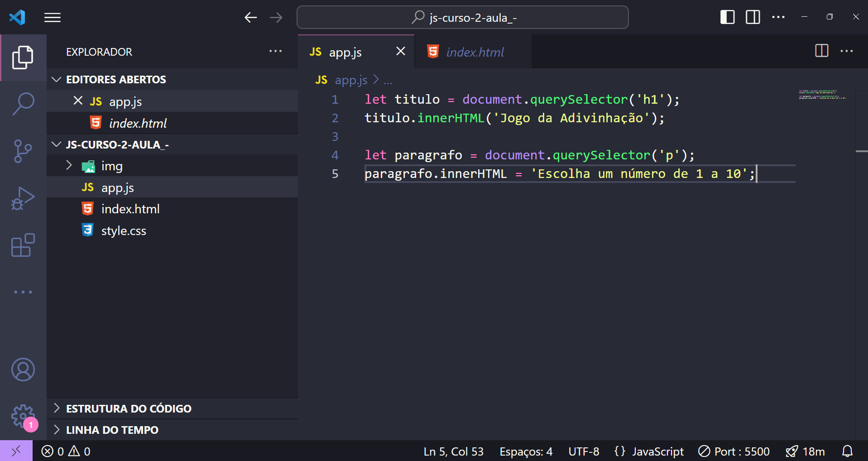Open the Source Control view
868x461 pixels.
[x=23, y=151]
